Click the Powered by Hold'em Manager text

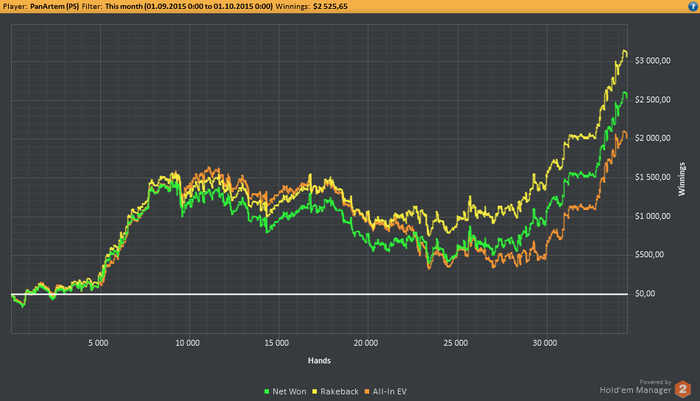pos(635,387)
